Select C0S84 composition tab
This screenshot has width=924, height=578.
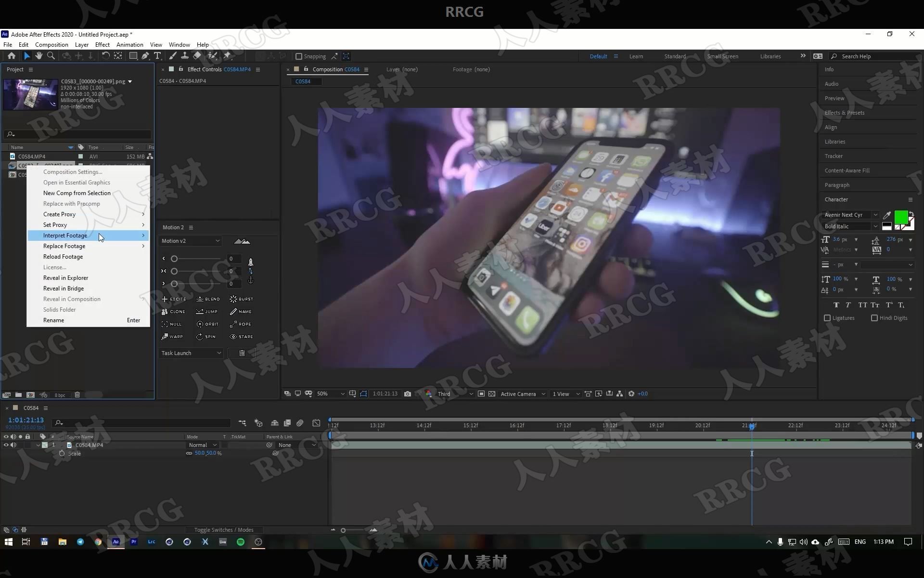[x=303, y=80]
